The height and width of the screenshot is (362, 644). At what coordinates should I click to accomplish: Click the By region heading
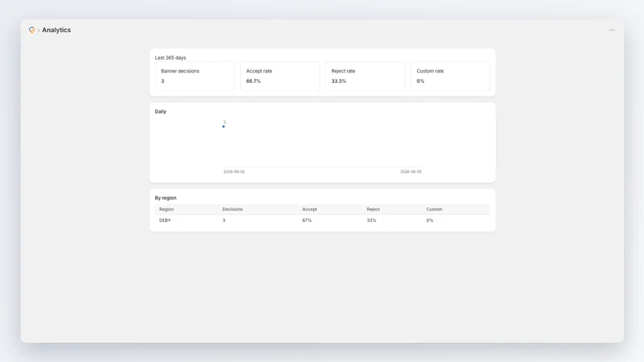coord(166,198)
